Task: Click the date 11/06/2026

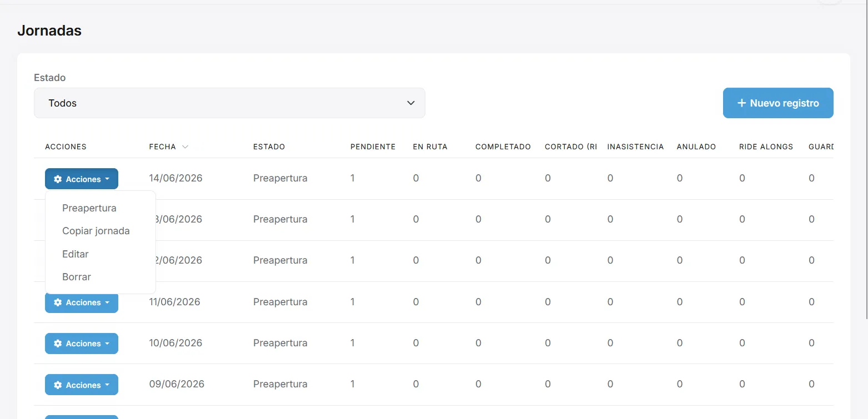Action: pos(174,302)
